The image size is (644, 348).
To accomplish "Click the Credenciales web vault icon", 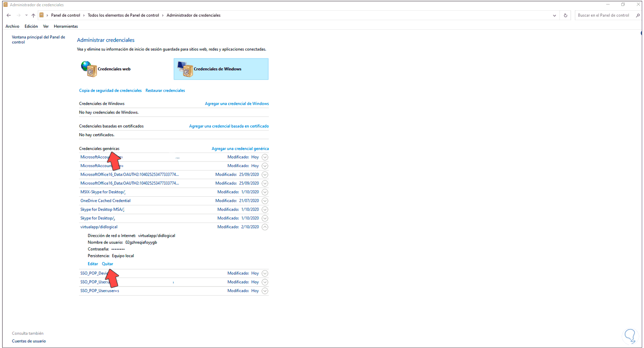I will [90, 69].
